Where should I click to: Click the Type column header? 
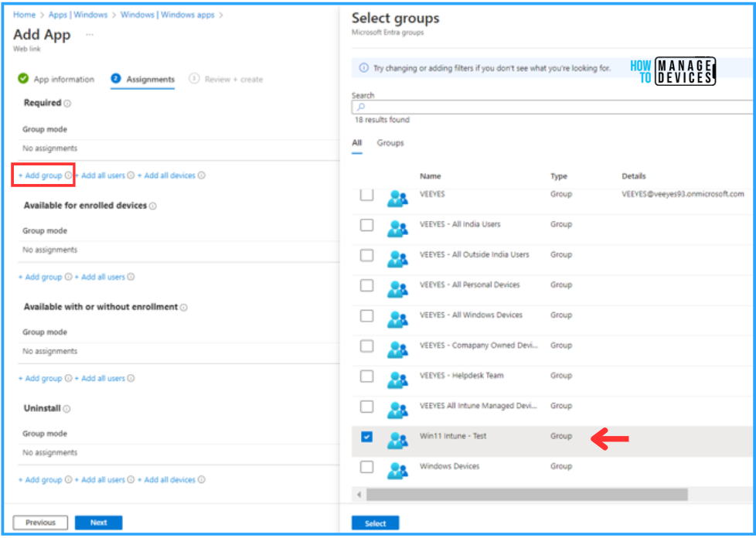[559, 176]
